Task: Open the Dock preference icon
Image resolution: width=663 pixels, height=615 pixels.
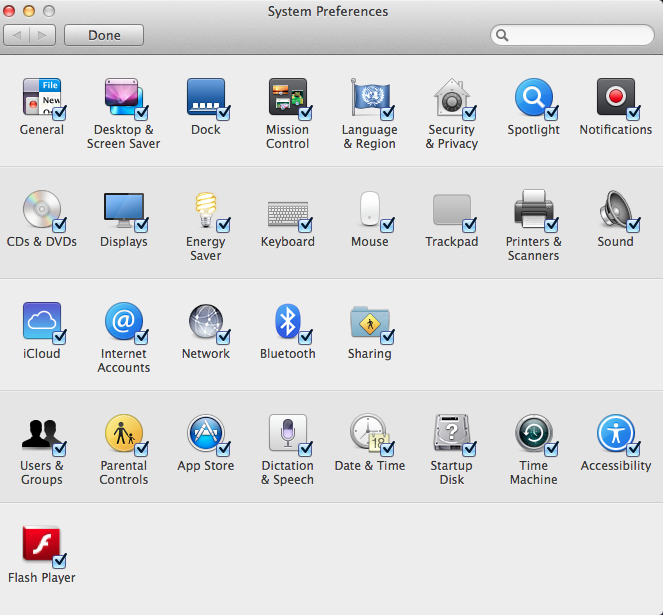Action: (206, 97)
